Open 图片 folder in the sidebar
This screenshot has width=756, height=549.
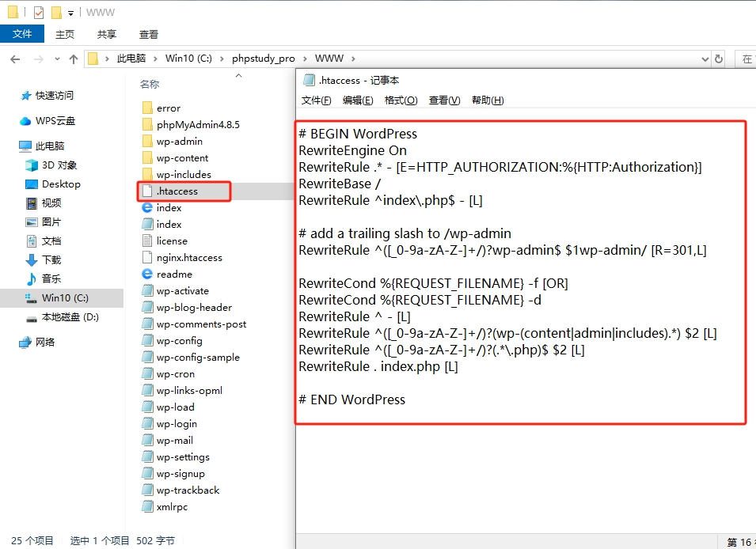(44, 221)
